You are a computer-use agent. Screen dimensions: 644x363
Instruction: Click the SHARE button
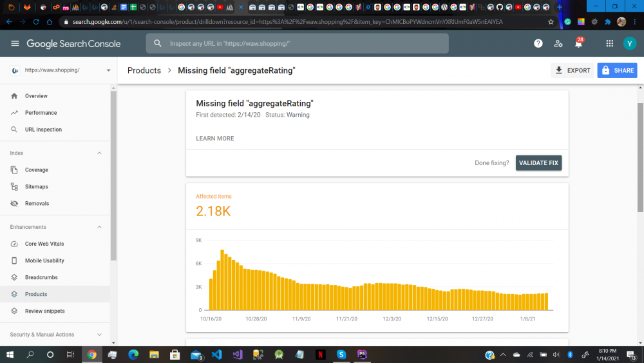point(617,70)
